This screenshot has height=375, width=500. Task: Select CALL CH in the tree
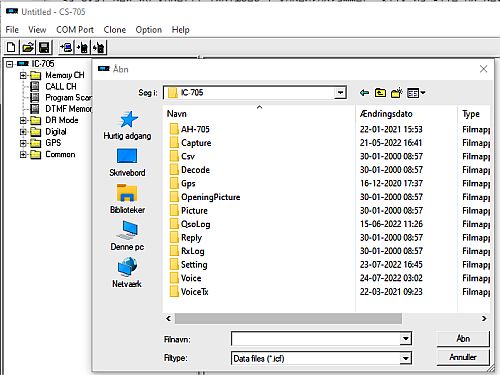61,86
